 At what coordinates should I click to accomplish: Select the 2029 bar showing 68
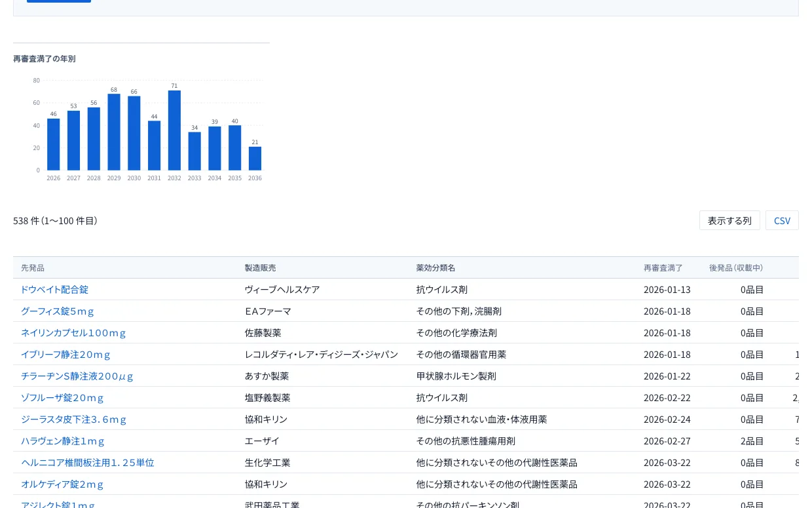coord(114,132)
